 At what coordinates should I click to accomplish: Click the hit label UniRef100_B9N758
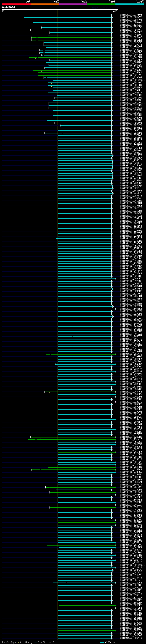pos(131,70)
